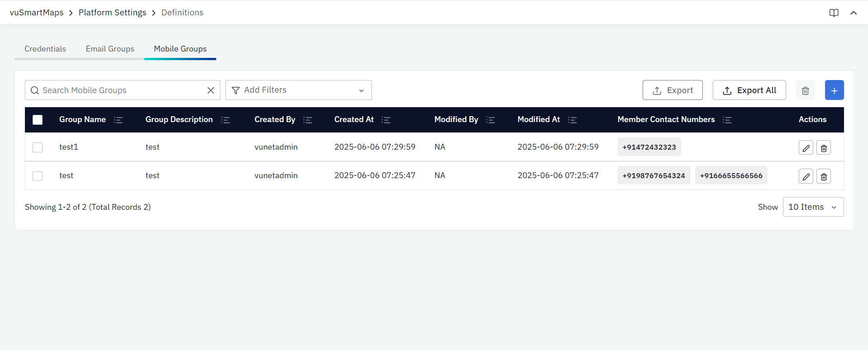Switch to the Email Groups tab
The height and width of the screenshot is (350, 868).
tap(110, 49)
